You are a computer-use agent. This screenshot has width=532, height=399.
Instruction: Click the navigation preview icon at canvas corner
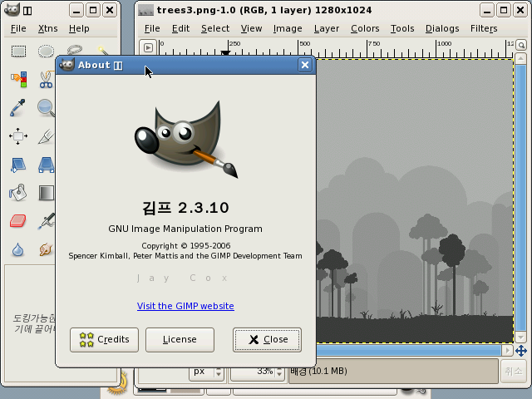pos(521,351)
